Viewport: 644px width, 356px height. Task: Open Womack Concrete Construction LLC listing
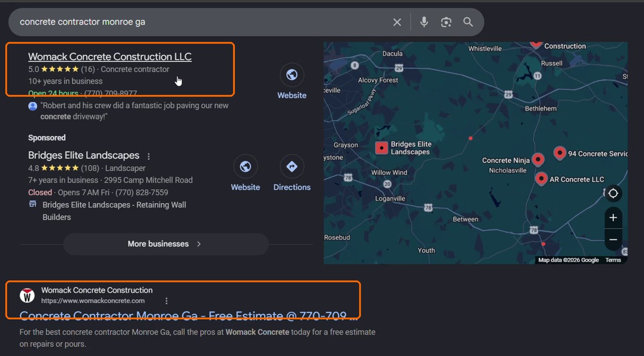click(x=109, y=57)
